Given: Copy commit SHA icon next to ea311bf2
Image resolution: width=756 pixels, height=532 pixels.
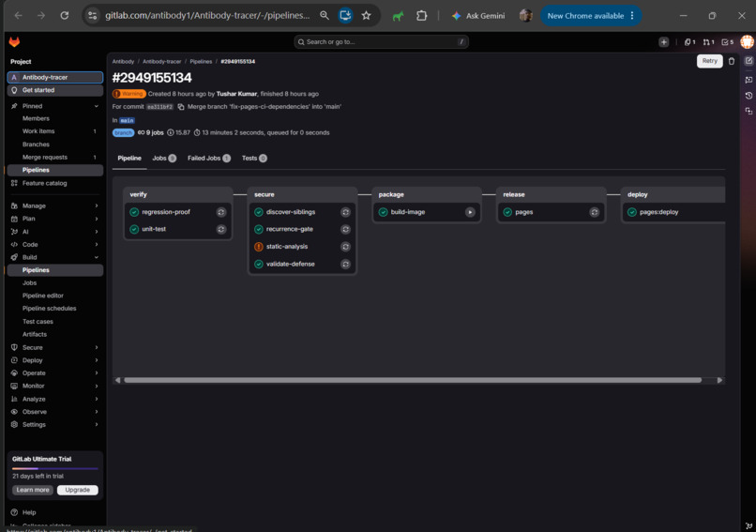Looking at the screenshot, I should pos(181,107).
